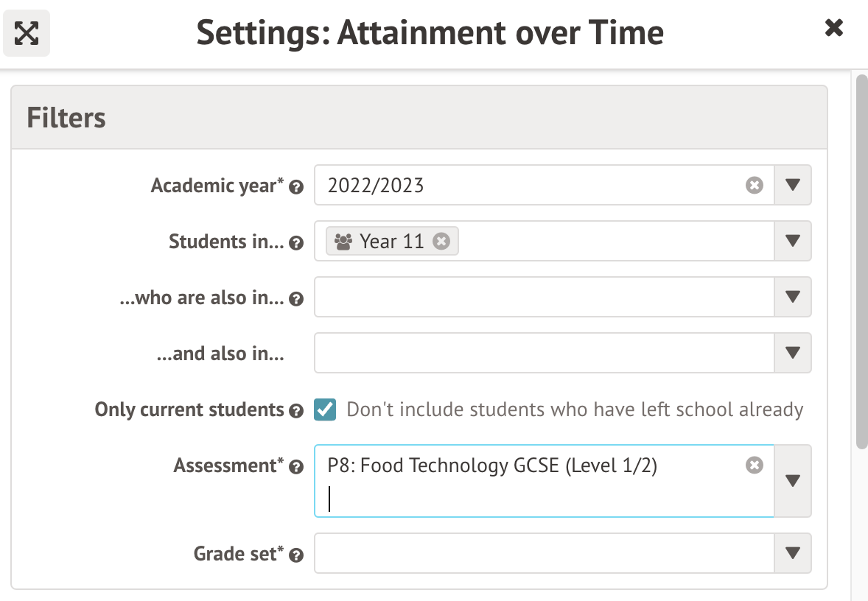
Task: Click the Only current students help icon
Action: pyautogui.click(x=296, y=411)
